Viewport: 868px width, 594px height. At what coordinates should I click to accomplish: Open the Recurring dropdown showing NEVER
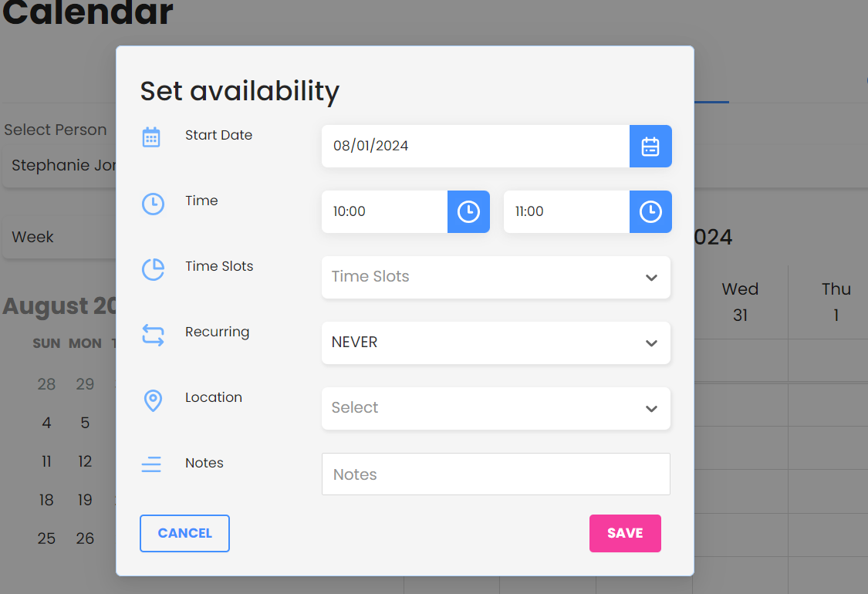495,343
